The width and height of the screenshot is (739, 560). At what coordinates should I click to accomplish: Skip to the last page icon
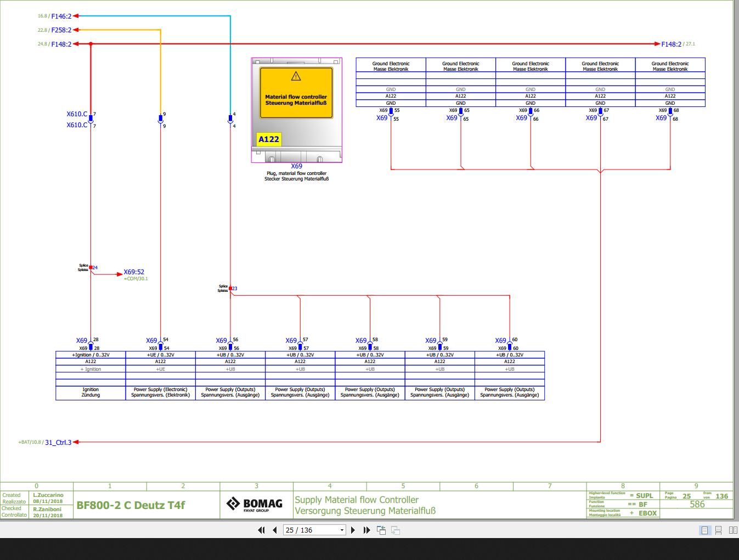click(x=366, y=530)
